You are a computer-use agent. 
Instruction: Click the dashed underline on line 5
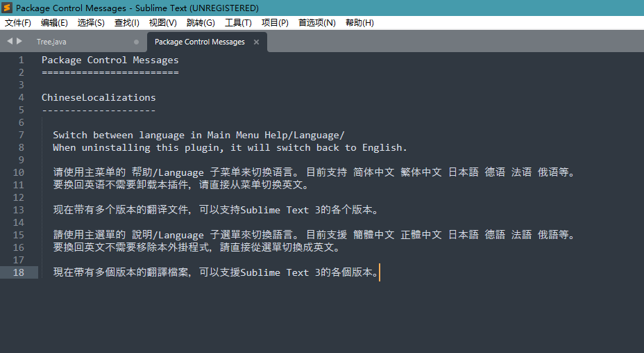(99, 110)
